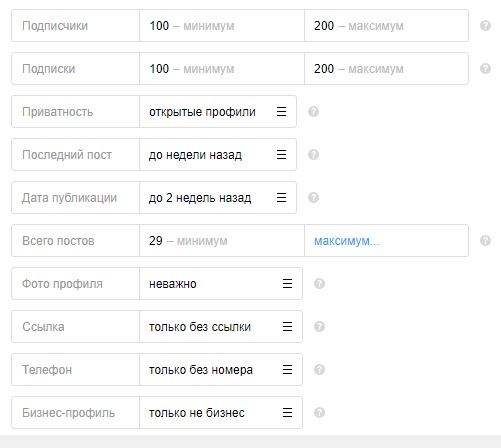Show help tooltip for Бизнес-профиль
The height and width of the screenshot is (448, 501).
pos(319,413)
